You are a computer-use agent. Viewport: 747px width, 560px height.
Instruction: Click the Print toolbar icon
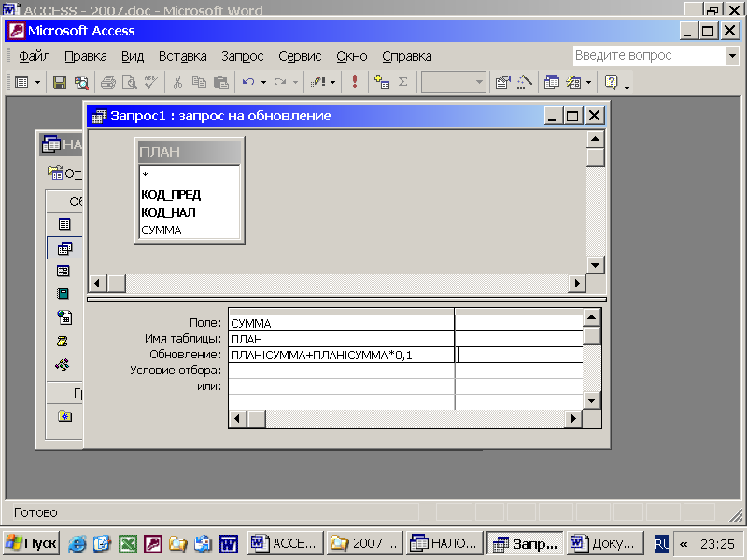pos(108,82)
